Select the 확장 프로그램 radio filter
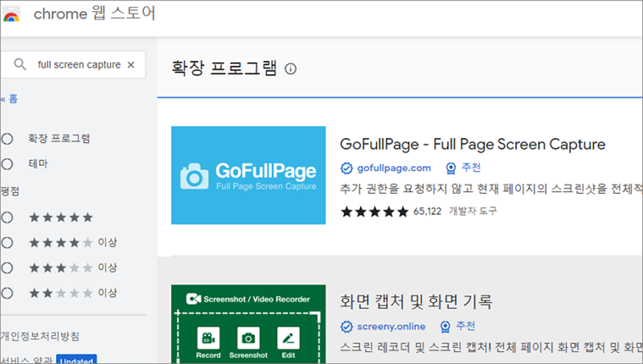 [7, 138]
